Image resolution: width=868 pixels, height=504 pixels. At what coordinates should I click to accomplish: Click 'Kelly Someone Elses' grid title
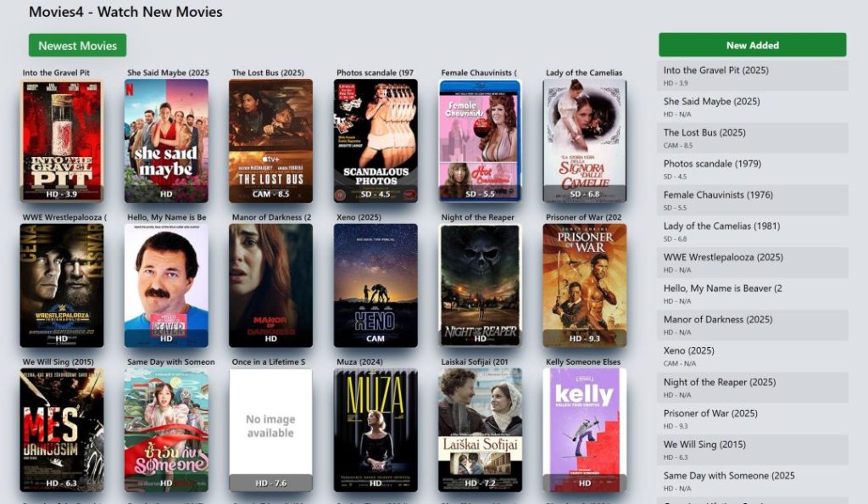tap(583, 361)
